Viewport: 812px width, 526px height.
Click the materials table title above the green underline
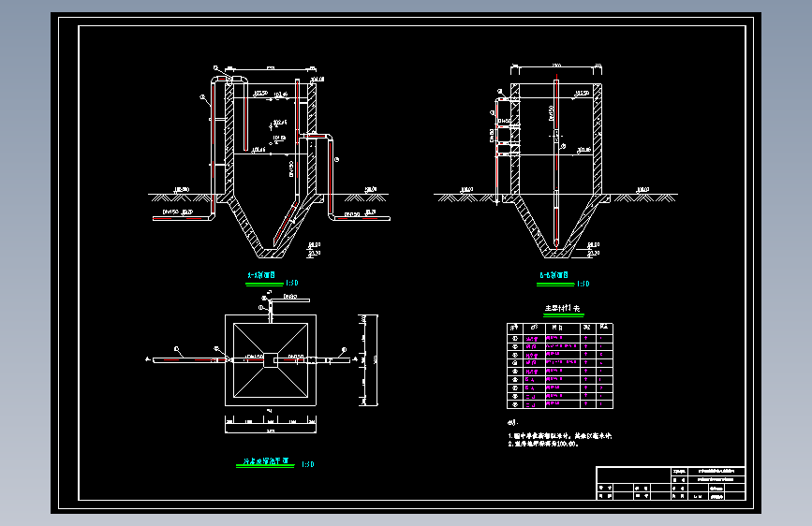coord(563,308)
